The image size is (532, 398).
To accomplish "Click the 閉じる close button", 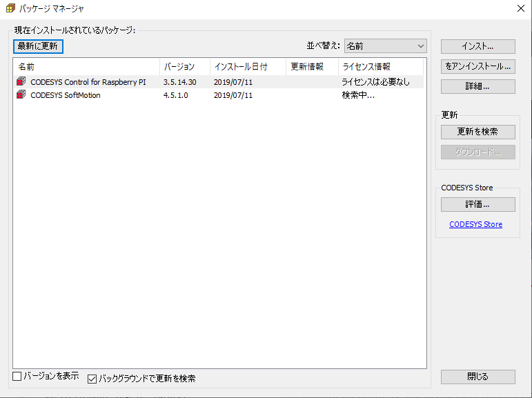I will pos(477,377).
